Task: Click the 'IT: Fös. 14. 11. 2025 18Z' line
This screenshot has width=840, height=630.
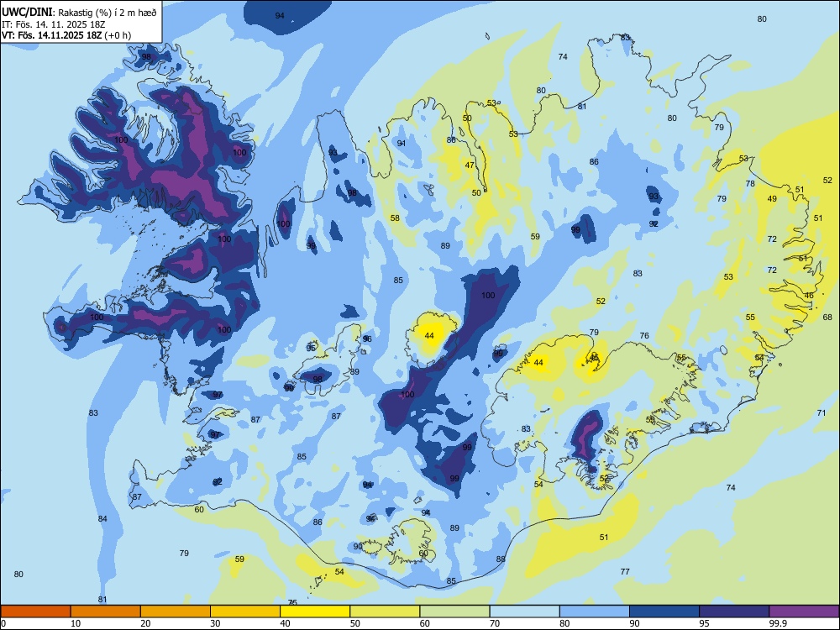Action: click(52, 24)
